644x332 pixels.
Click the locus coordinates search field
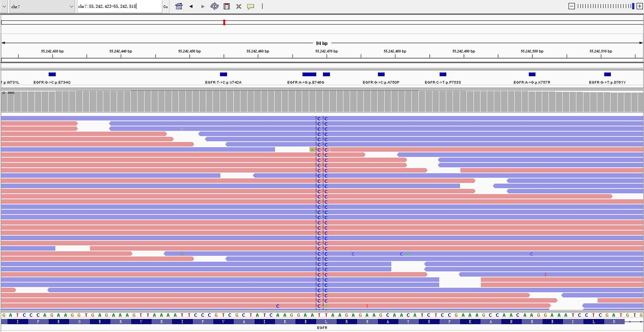coord(118,6)
